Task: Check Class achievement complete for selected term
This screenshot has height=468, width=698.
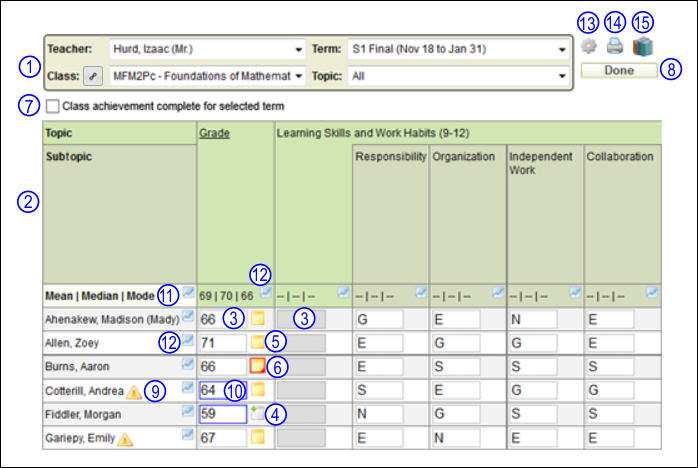Action: (x=53, y=105)
